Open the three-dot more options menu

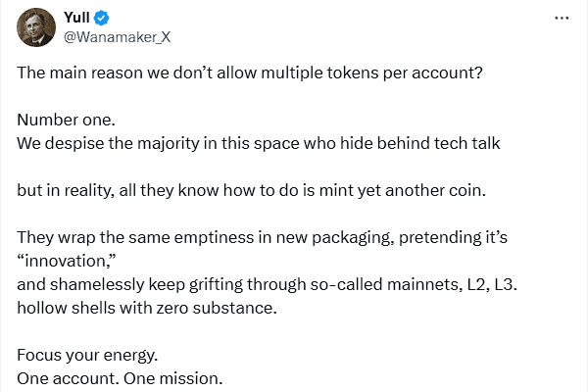tap(561, 19)
